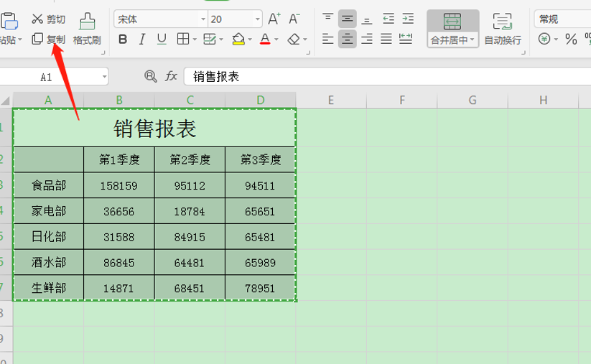Click cell 生鲜部
The width and height of the screenshot is (591, 364).
click(49, 288)
